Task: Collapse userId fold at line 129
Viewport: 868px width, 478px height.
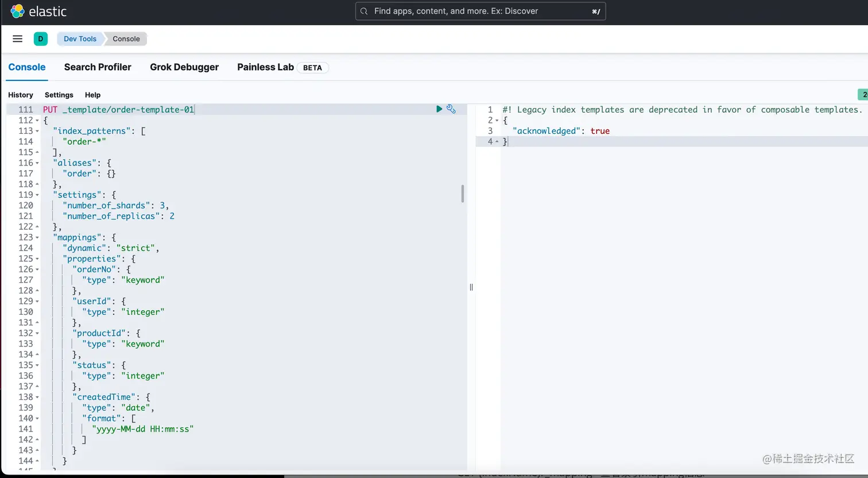Action: (37, 301)
